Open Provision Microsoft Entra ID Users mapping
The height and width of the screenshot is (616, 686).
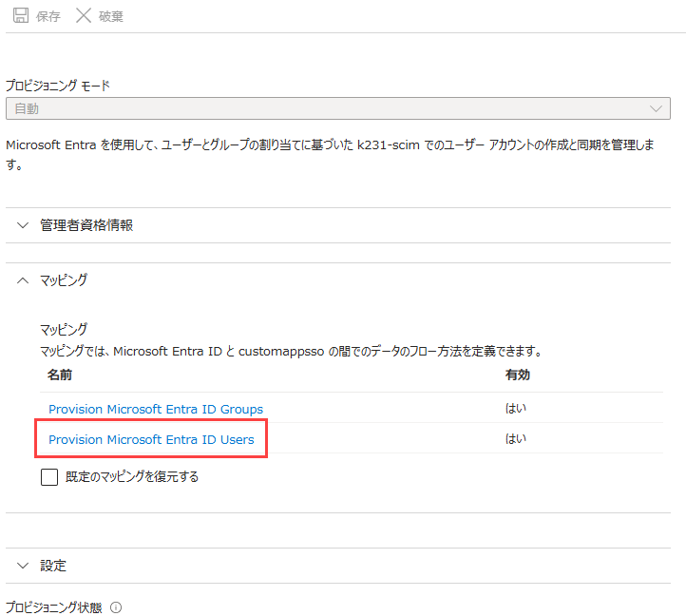pyautogui.click(x=151, y=439)
